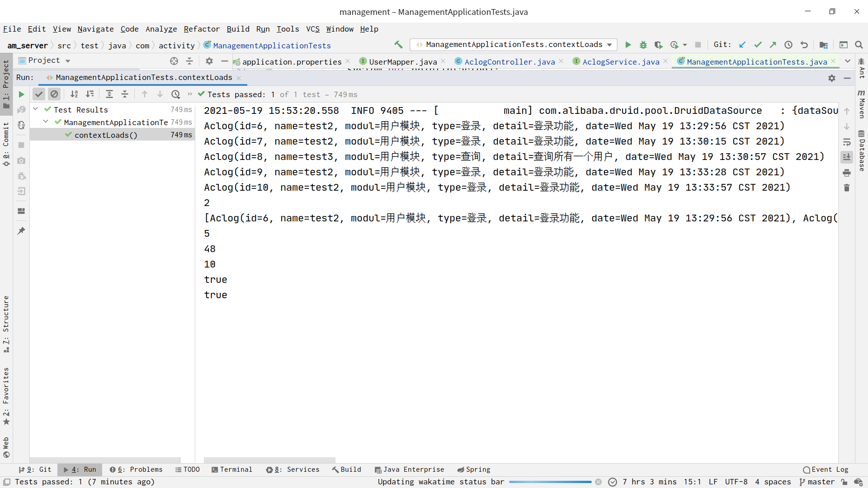
Task: Collapse Test Results tree node
Action: [35, 109]
